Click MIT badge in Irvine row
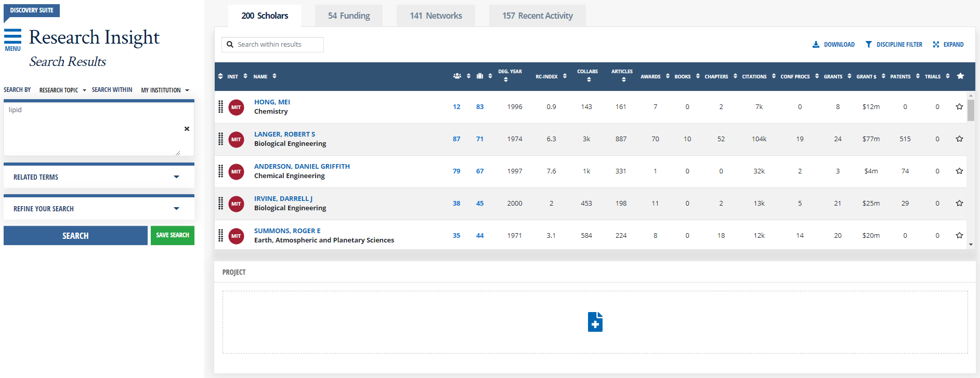 click(237, 204)
